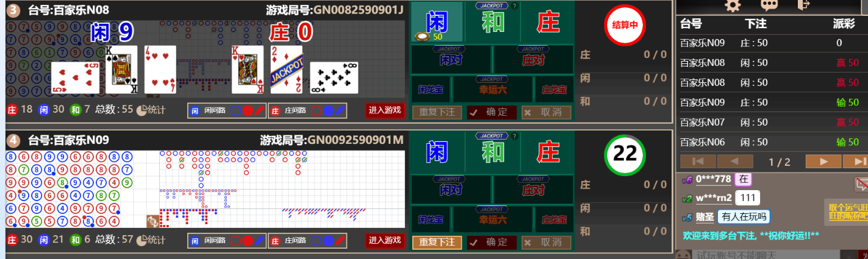Bet on 闲龙宝 at table N09

tap(431, 219)
